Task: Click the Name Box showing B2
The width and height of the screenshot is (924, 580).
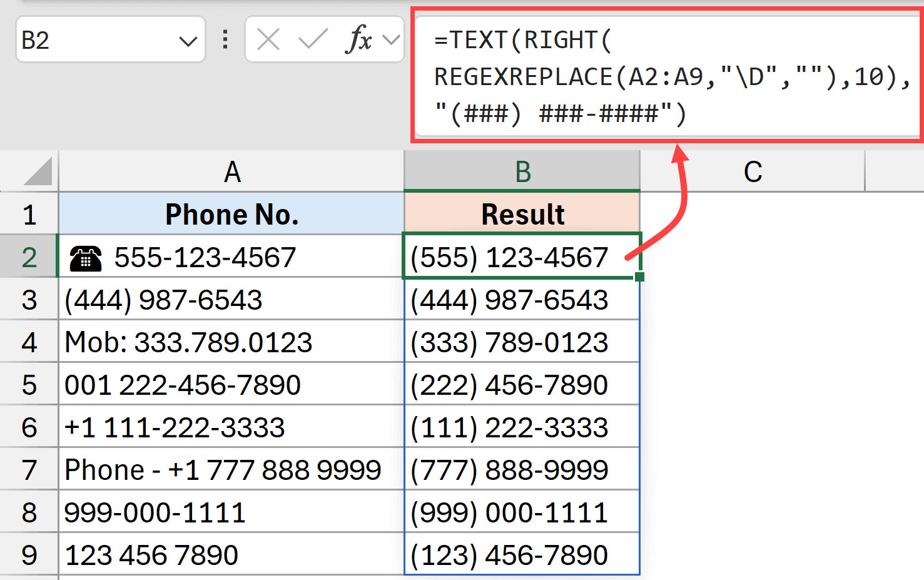Action: point(94,40)
